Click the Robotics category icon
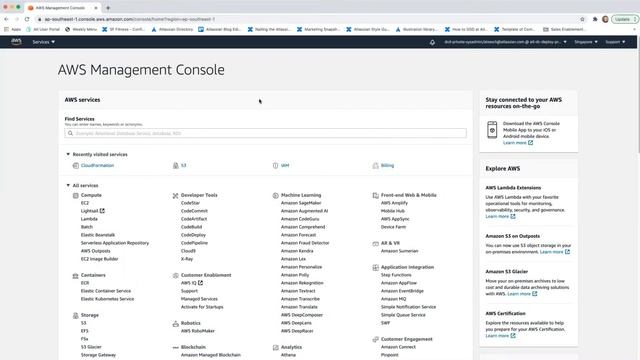Viewport: 640px width, 360px height. click(x=176, y=324)
